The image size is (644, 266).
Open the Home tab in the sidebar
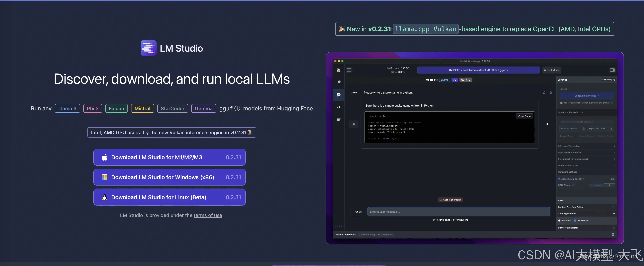point(339,70)
